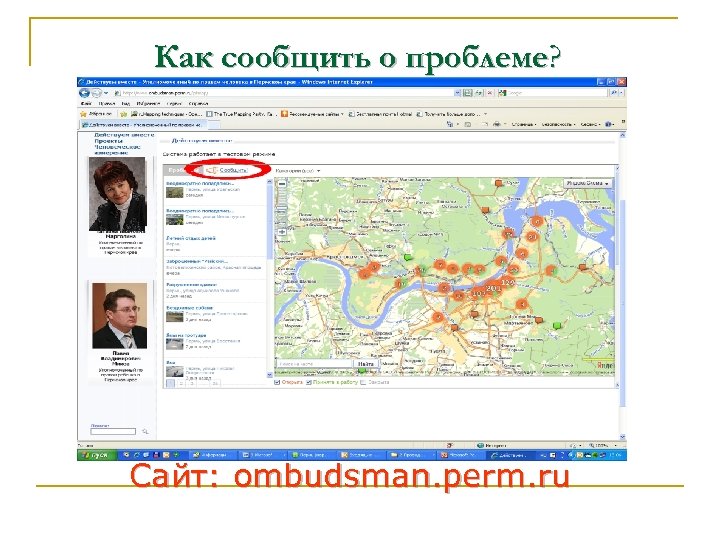Open the Рекомендуемые сайты favorites dropdown
Viewport: 720px width, 540px height.
312,114
